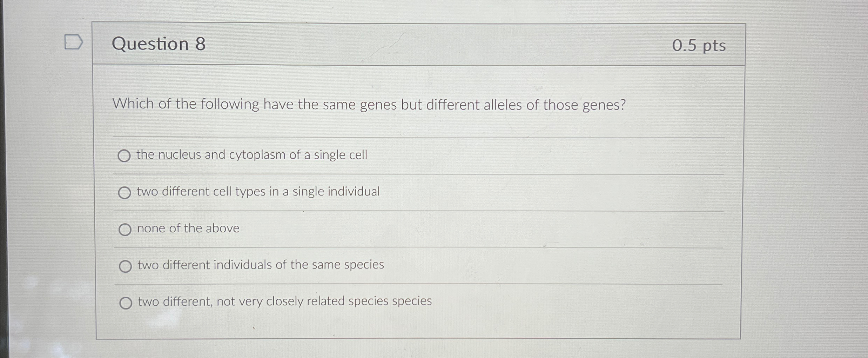Click the answer text about two different cell types
Image resolution: width=868 pixels, height=358 pixels.
tap(258, 192)
